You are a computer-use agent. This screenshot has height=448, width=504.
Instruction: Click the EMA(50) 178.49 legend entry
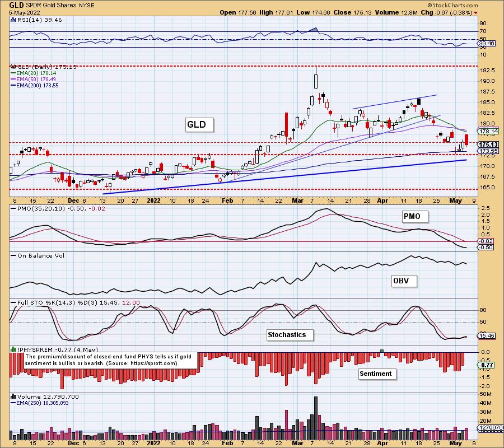34,79
